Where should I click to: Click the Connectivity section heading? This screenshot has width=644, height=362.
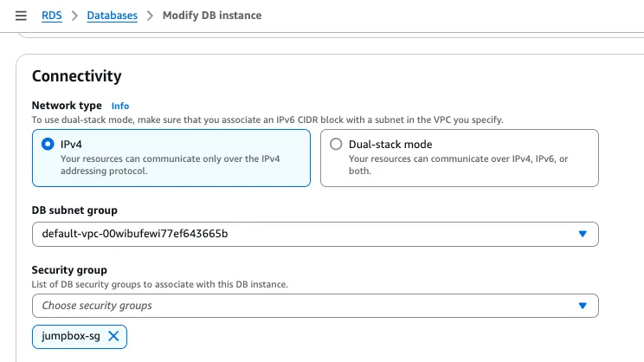tap(77, 76)
